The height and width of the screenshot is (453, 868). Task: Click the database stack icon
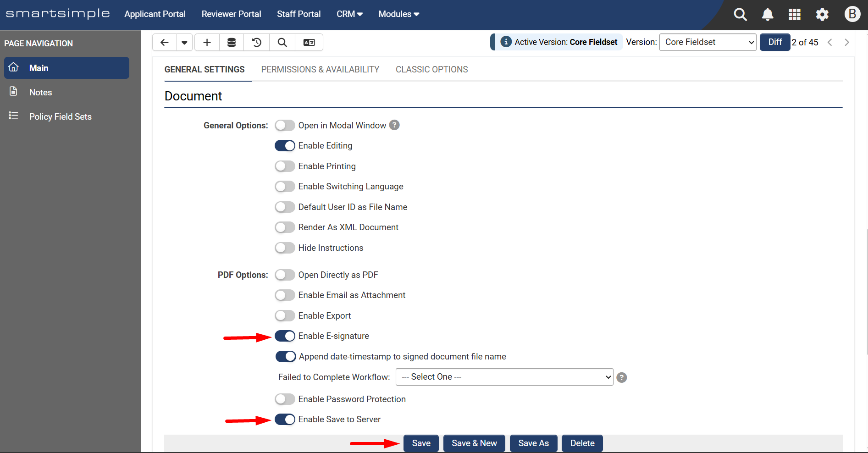(x=232, y=42)
